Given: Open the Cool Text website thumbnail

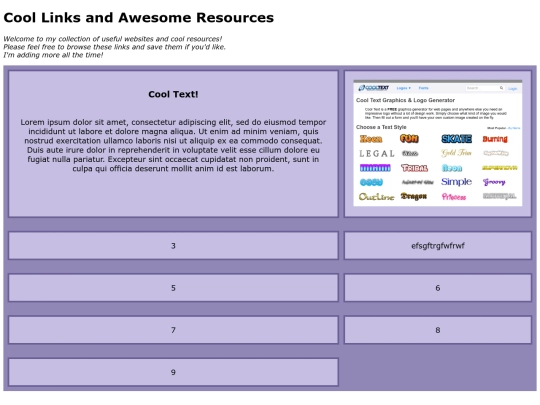Looking at the screenshot, I should click(x=438, y=143).
